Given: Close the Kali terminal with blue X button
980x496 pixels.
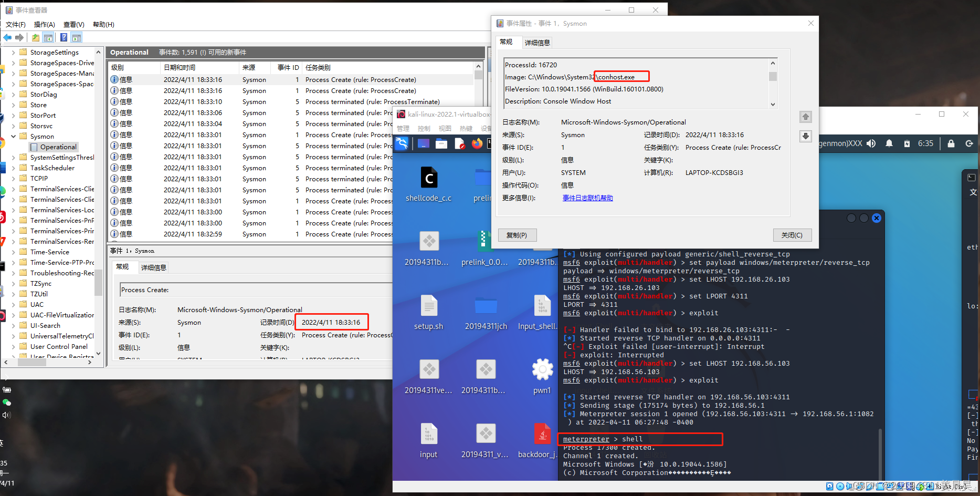Looking at the screenshot, I should [877, 218].
